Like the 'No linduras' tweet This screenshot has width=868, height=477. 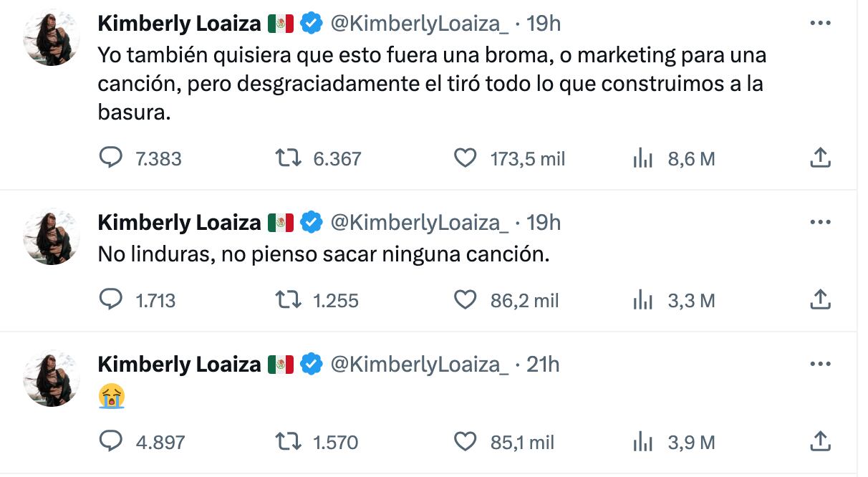pos(466,299)
